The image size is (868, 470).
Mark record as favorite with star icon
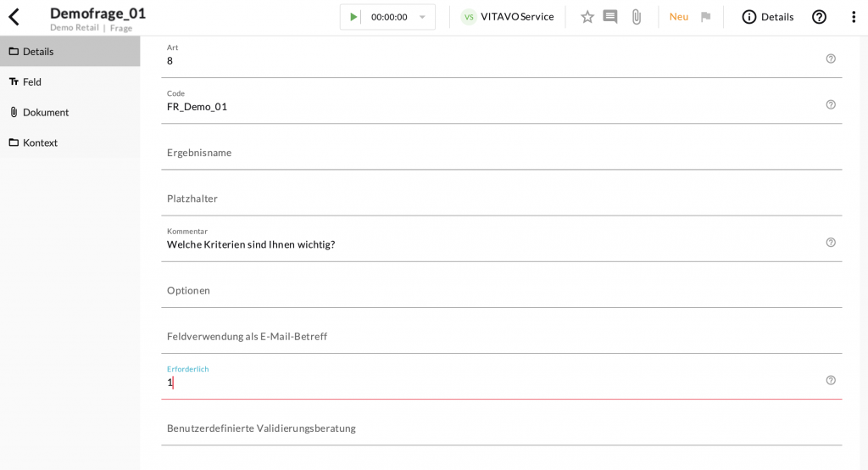click(x=587, y=17)
